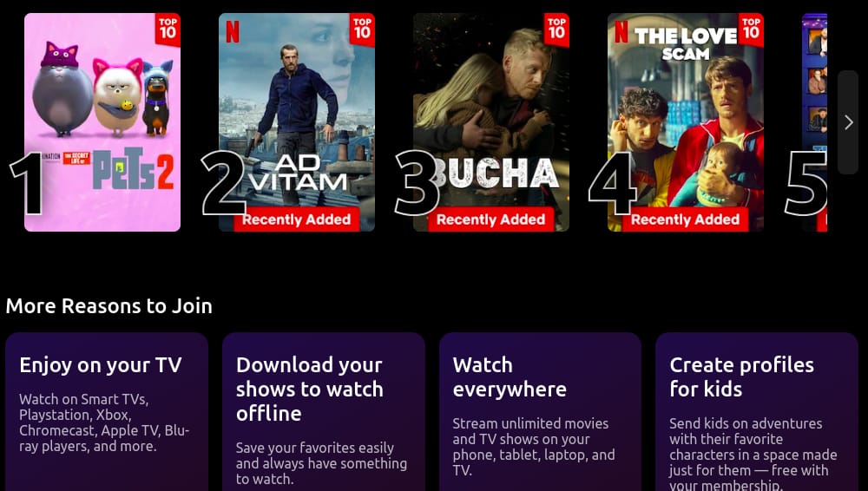Select the Enjoy on your TV card
This screenshot has width=868, height=491.
(x=107, y=412)
